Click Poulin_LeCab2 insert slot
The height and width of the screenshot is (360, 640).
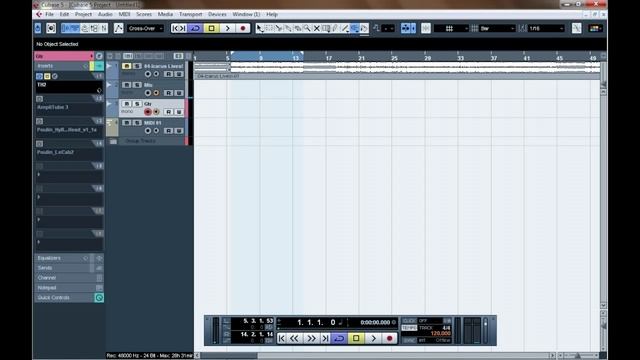click(x=69, y=153)
